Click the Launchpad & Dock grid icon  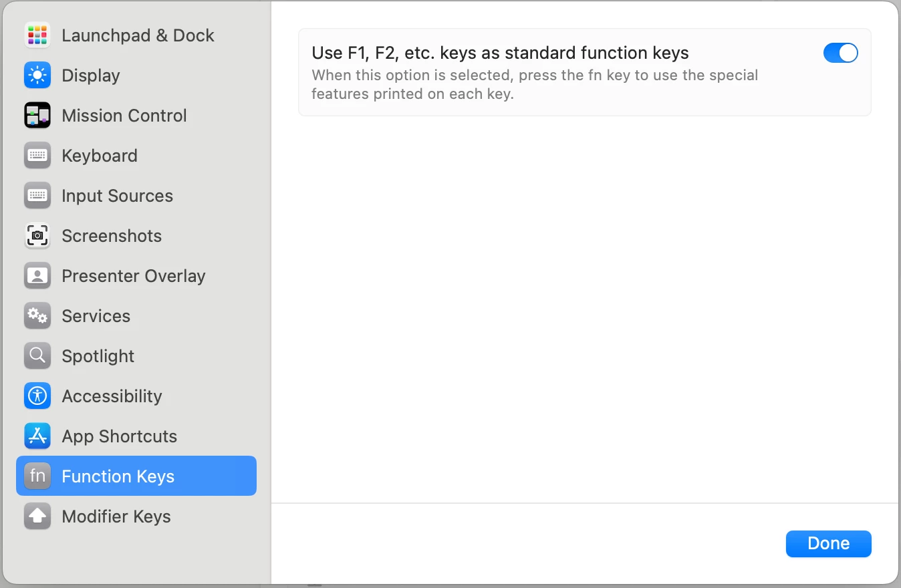click(37, 35)
